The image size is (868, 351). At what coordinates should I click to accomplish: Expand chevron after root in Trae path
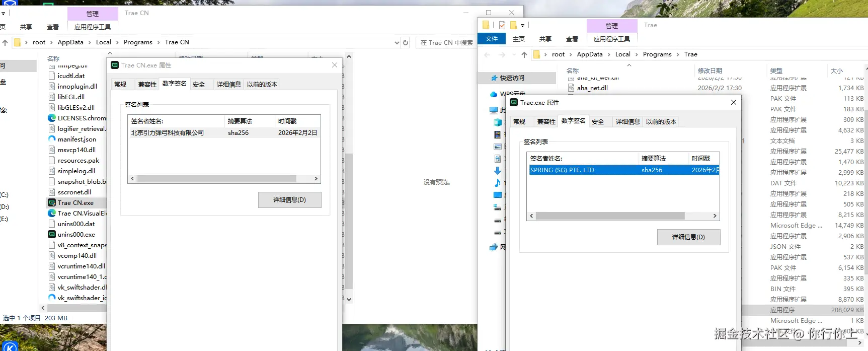[x=571, y=54]
